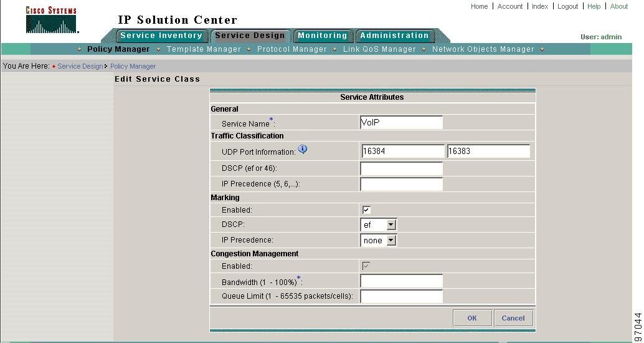Click the 'General' section label

[225, 109]
